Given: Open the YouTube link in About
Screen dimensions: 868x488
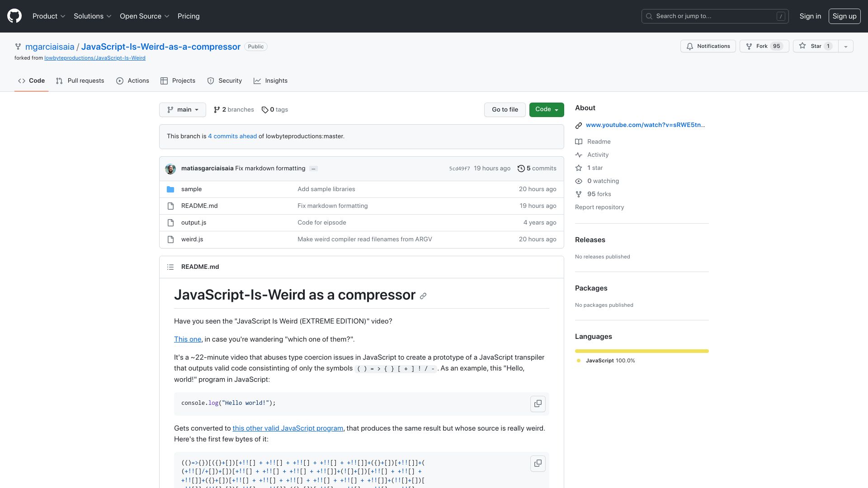Looking at the screenshot, I should (x=645, y=125).
